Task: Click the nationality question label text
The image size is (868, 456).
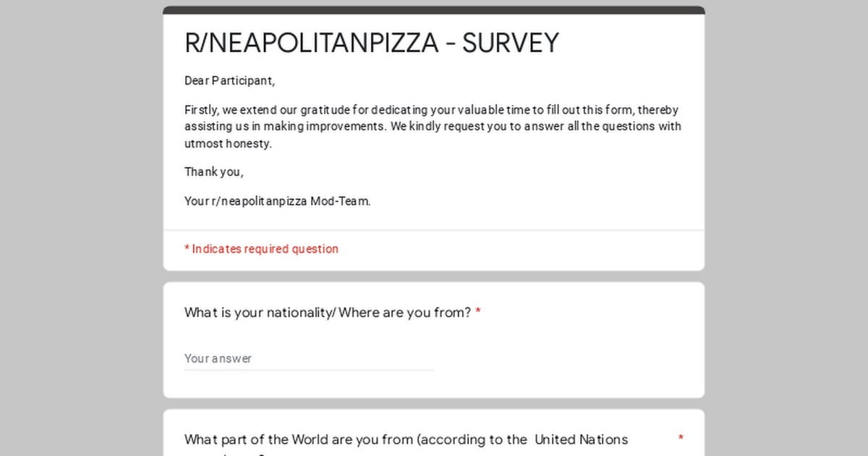Action: pyautogui.click(x=328, y=313)
